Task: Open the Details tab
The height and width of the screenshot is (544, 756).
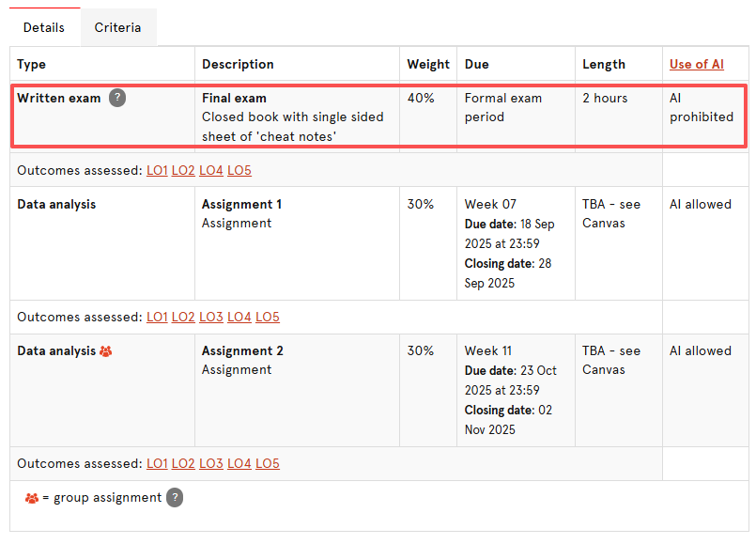Action: 44,27
